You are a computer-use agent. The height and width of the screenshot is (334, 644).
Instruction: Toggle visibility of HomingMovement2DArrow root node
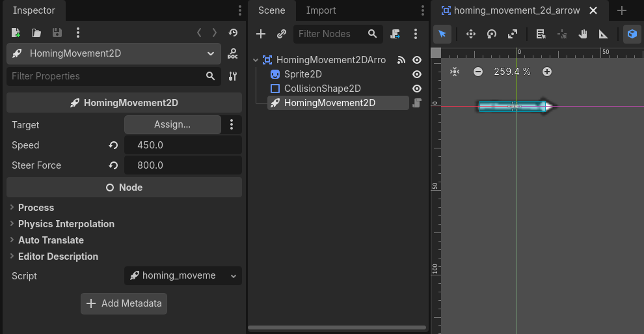417,60
